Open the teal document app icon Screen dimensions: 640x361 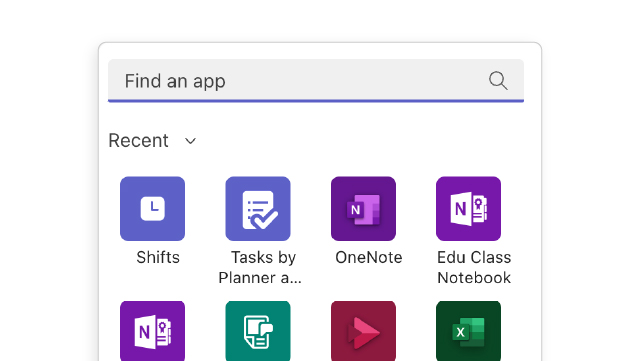pos(258,331)
